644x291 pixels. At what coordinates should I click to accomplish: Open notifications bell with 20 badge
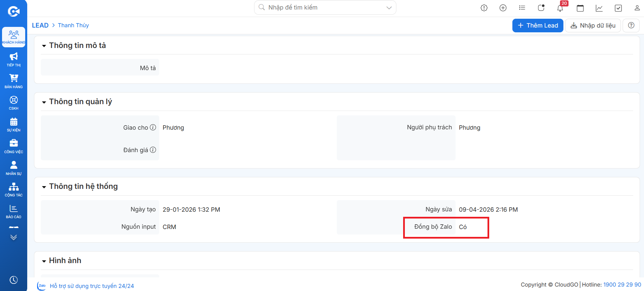pyautogui.click(x=560, y=7)
